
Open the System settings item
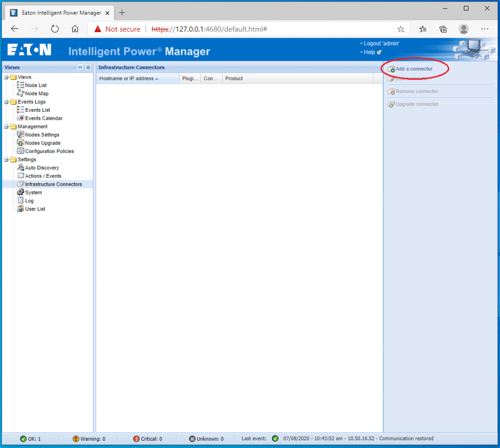[34, 192]
